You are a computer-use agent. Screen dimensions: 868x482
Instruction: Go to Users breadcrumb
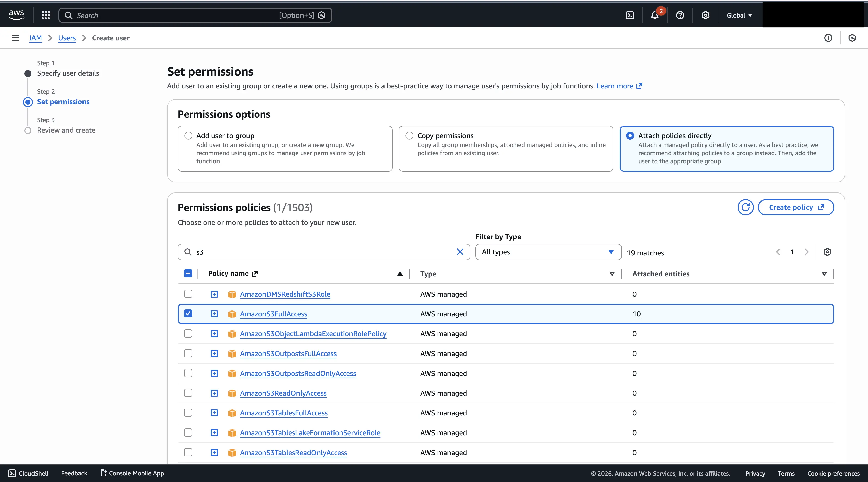(x=67, y=38)
